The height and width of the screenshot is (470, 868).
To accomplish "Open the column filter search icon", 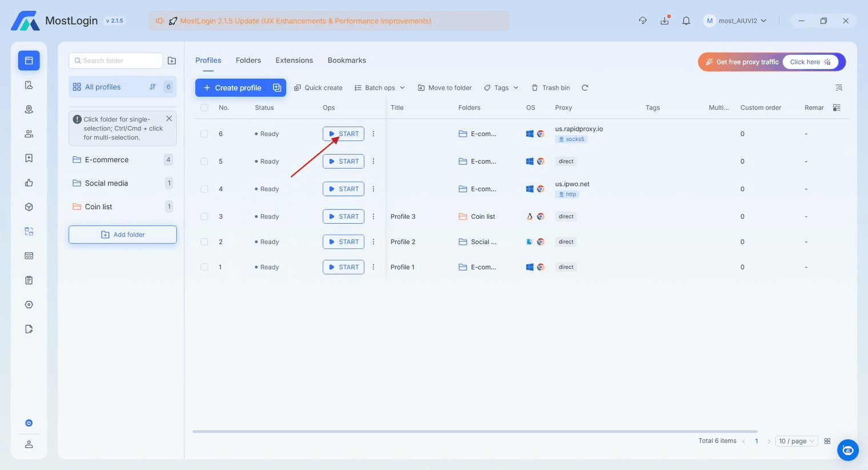I will tap(839, 87).
